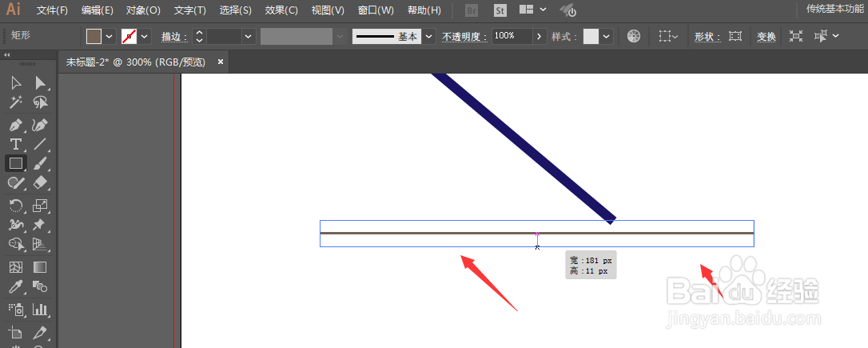Select the Lasso tool
The width and height of the screenshot is (868, 348).
coord(40,102)
